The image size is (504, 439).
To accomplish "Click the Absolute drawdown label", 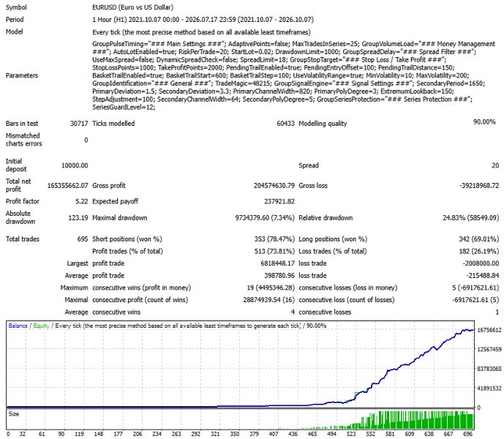I will click(x=20, y=217).
